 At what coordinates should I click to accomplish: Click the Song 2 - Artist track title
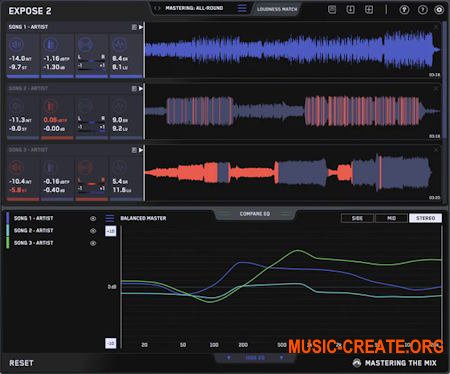pyautogui.click(x=28, y=88)
